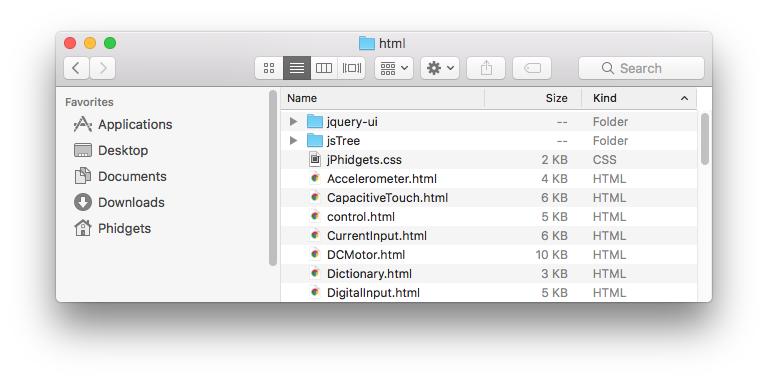Screen dimensions: 768x382
Task: Click the Dictionary.html file name
Action: (x=369, y=273)
